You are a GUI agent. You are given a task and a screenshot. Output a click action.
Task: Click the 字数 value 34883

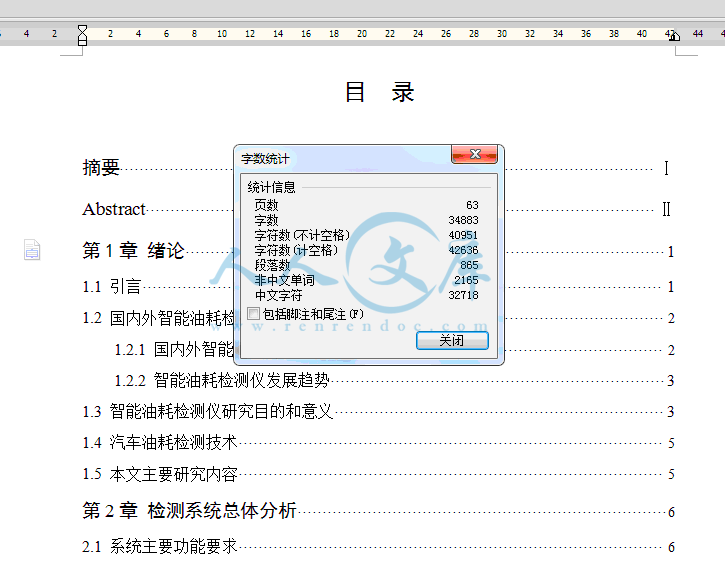463,220
